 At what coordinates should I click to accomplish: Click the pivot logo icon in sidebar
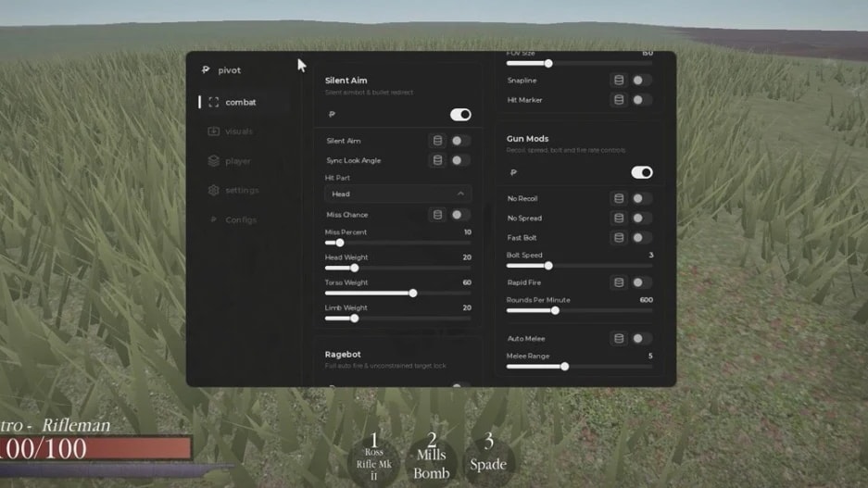[206, 69]
